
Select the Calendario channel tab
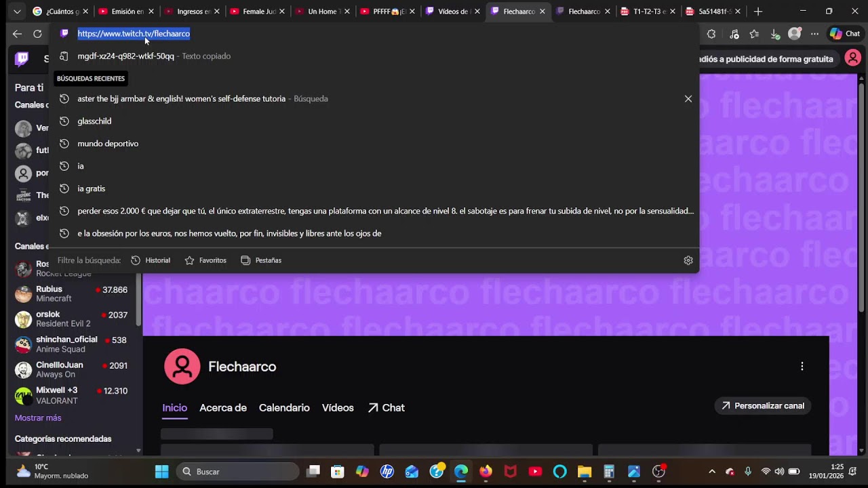point(284,408)
